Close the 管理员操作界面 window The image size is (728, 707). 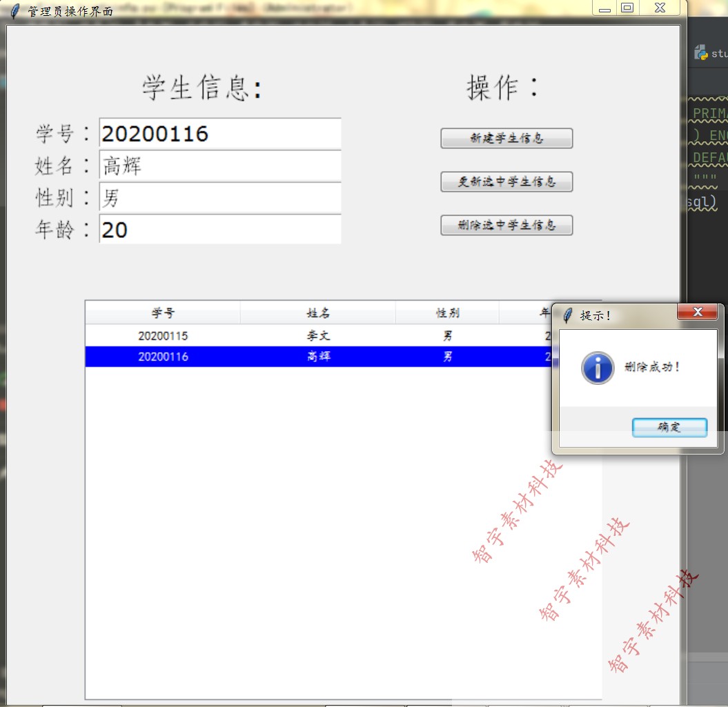coord(660,8)
